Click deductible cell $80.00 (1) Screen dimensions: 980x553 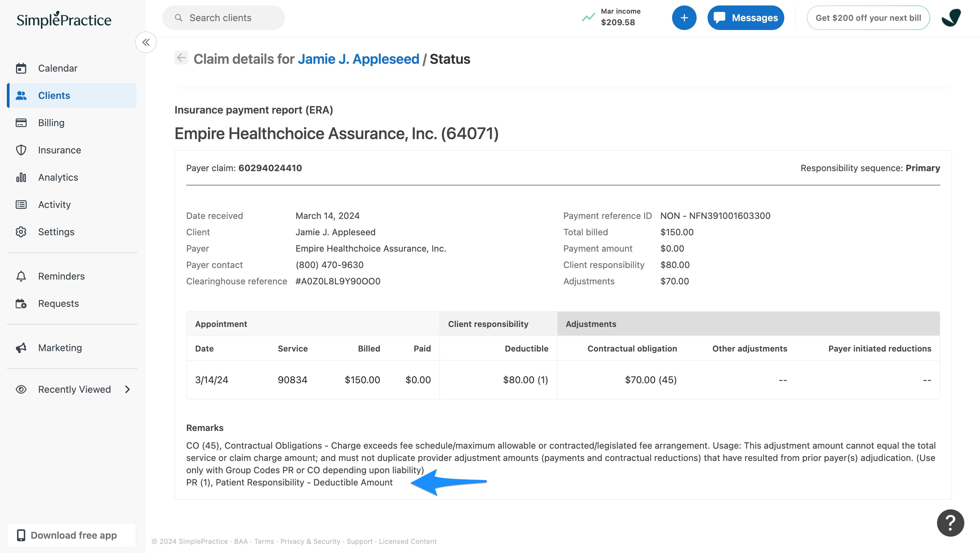click(x=525, y=380)
